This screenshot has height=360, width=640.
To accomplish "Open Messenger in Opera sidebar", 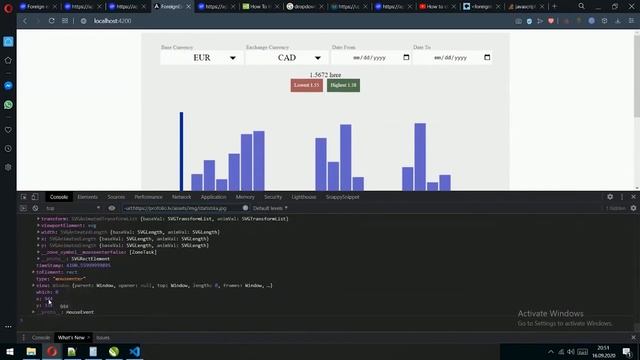I will [x=8, y=86].
